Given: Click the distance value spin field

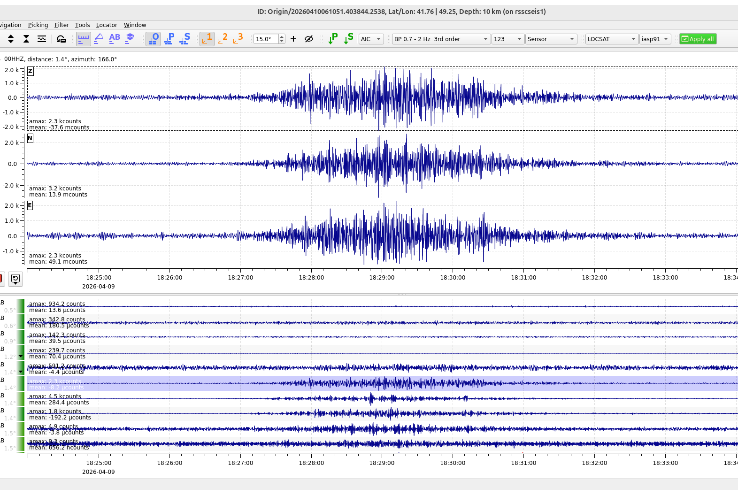Looking at the screenshot, I should tap(266, 39).
